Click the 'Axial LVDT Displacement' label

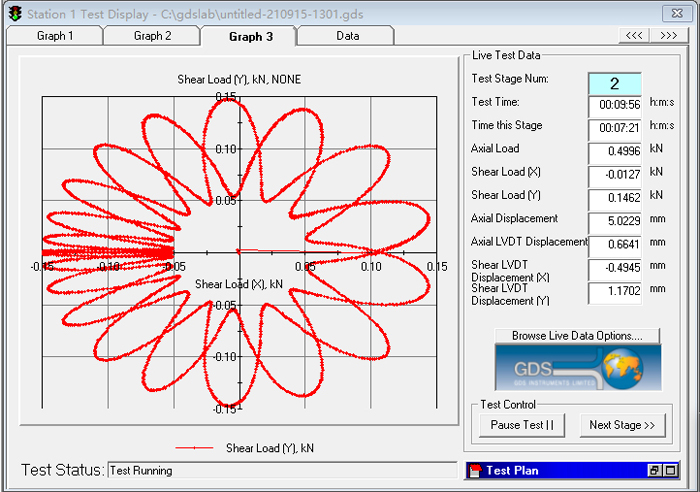(529, 242)
